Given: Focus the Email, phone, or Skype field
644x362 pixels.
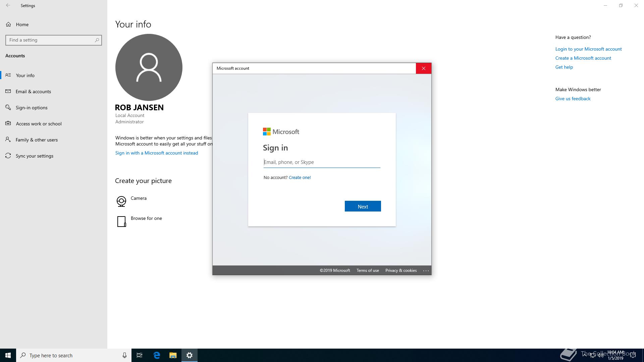Looking at the screenshot, I should pyautogui.click(x=322, y=162).
